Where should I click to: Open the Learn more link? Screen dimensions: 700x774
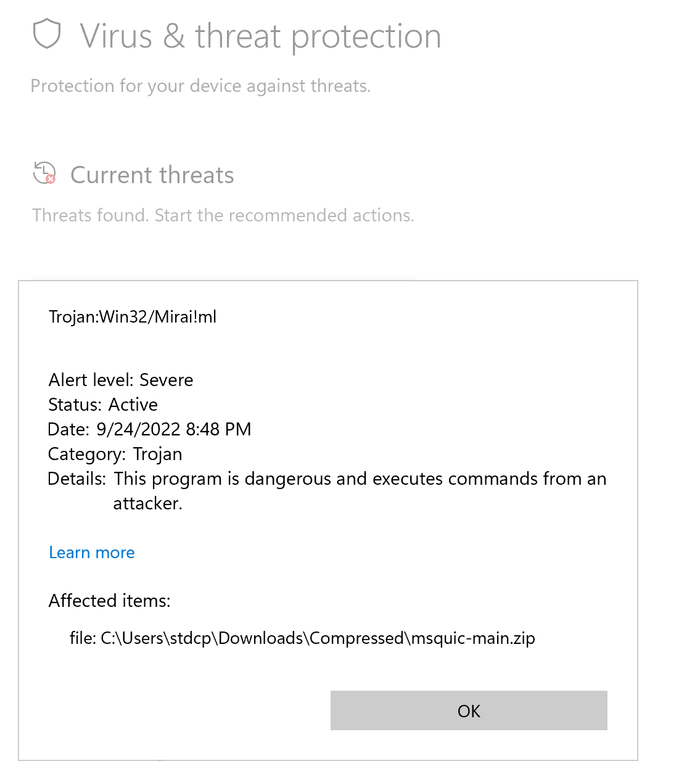(x=91, y=553)
